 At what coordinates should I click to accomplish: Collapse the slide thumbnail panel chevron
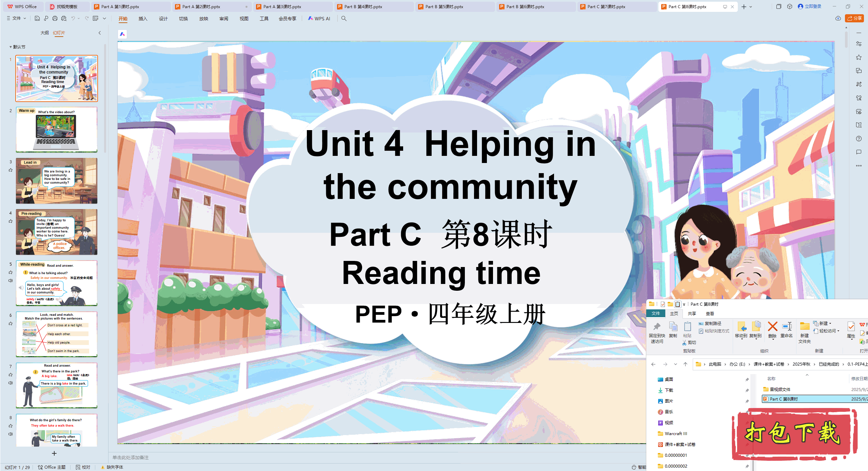coord(99,33)
